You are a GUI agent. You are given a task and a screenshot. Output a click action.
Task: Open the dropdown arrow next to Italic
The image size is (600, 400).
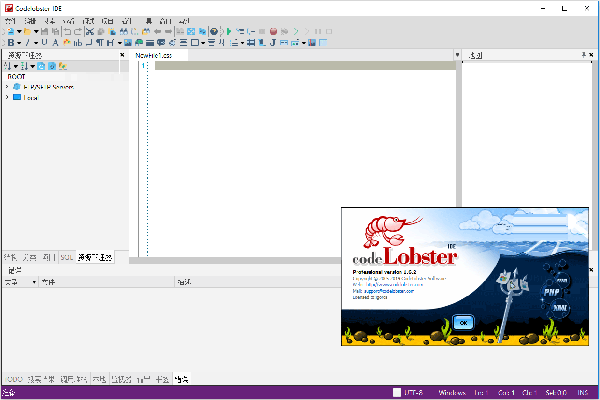(x=36, y=43)
